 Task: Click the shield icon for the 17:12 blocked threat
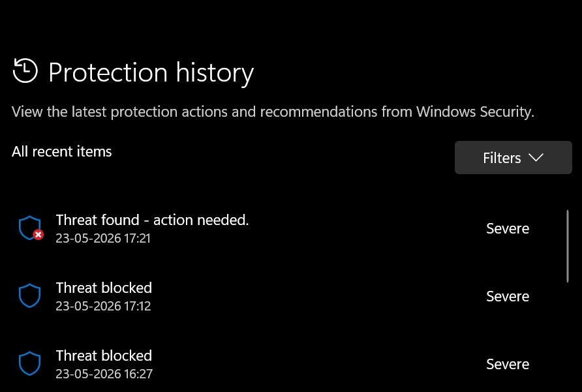pyautogui.click(x=30, y=296)
